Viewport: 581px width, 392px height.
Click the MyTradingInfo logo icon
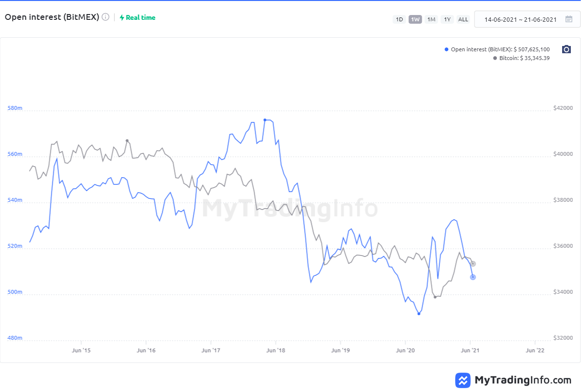tap(463, 380)
